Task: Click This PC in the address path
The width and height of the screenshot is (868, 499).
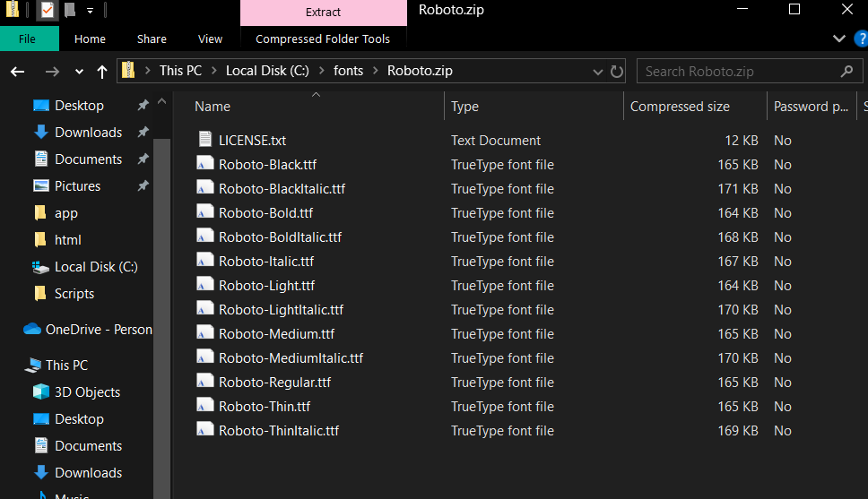Action: coord(180,71)
